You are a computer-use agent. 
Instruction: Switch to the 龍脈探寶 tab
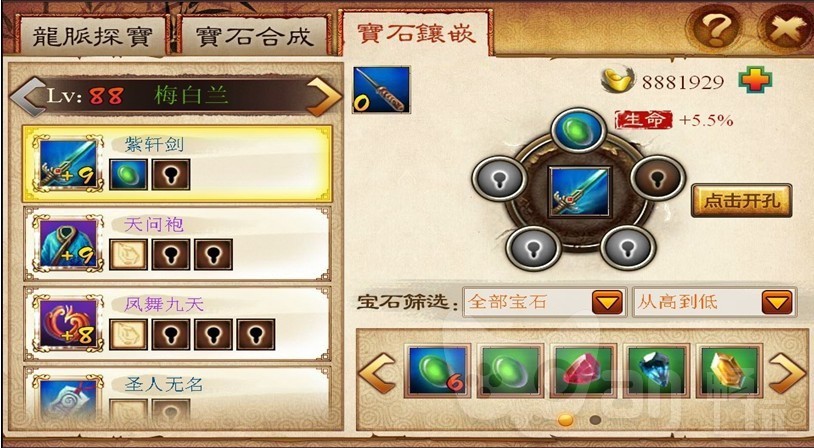(x=91, y=35)
